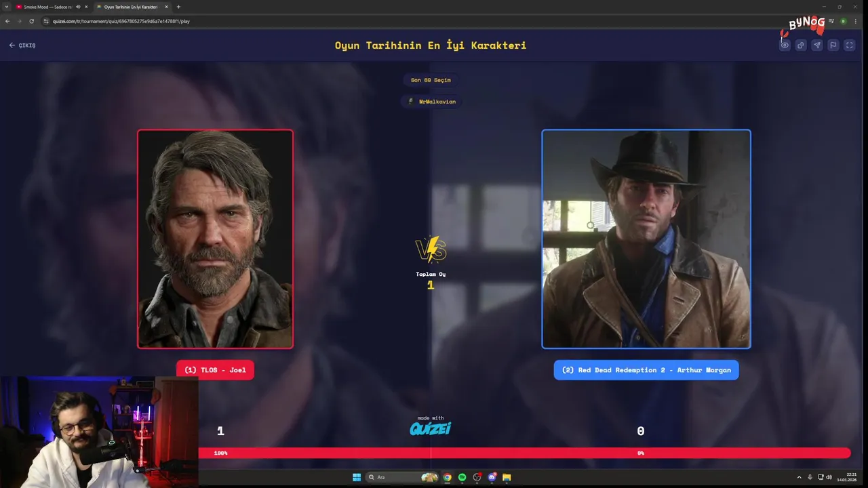The width and height of the screenshot is (868, 488).
Task: Open Spotify from the taskbar
Action: tap(462, 477)
